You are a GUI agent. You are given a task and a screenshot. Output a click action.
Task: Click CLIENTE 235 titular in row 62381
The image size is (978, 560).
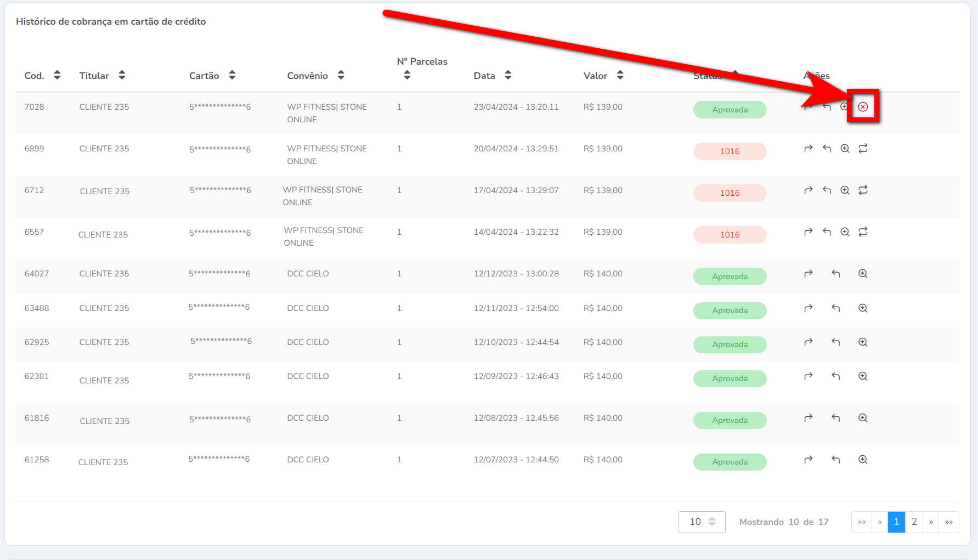(104, 381)
